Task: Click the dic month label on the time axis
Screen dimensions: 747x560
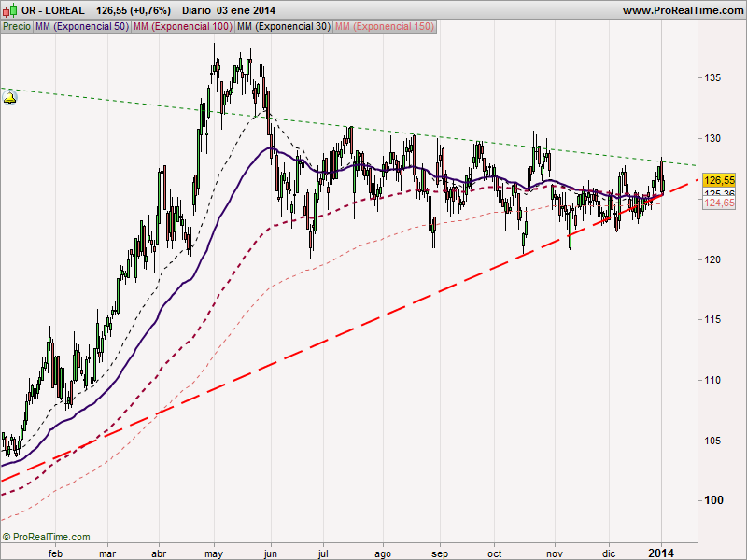Action: click(609, 553)
